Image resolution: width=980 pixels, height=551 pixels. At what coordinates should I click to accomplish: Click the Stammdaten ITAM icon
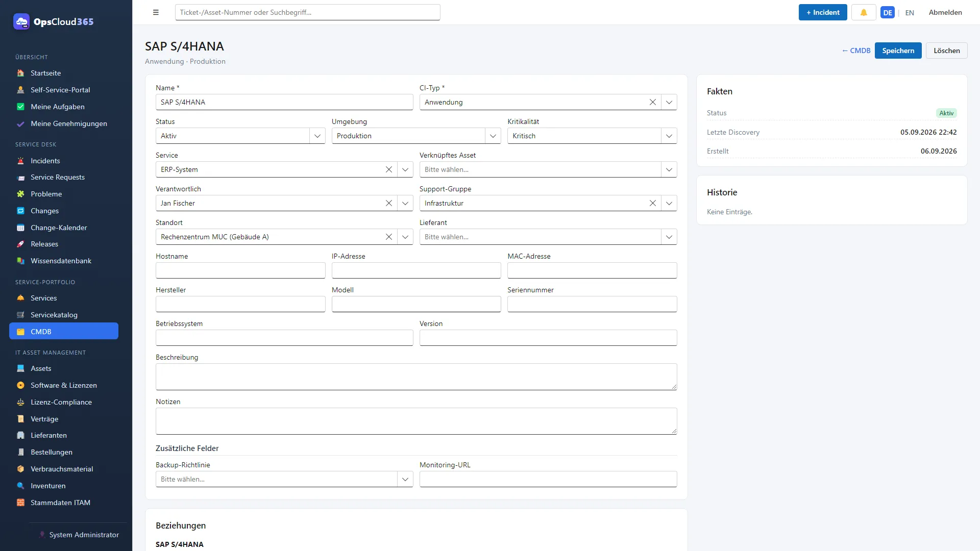20,503
